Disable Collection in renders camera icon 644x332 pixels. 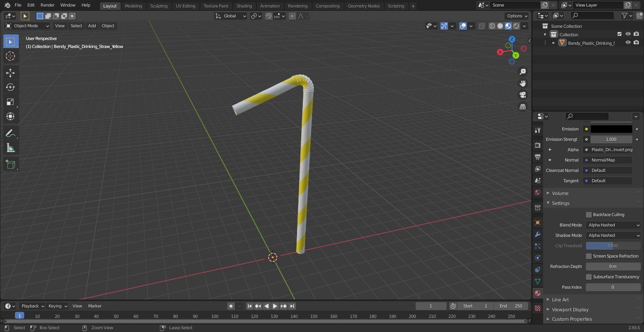(636, 34)
